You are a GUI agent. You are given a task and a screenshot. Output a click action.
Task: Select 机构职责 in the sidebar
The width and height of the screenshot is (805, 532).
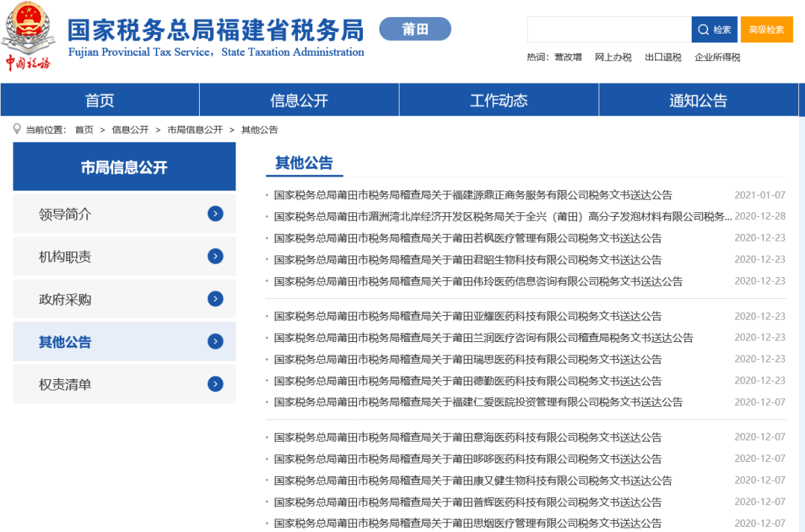[124, 256]
